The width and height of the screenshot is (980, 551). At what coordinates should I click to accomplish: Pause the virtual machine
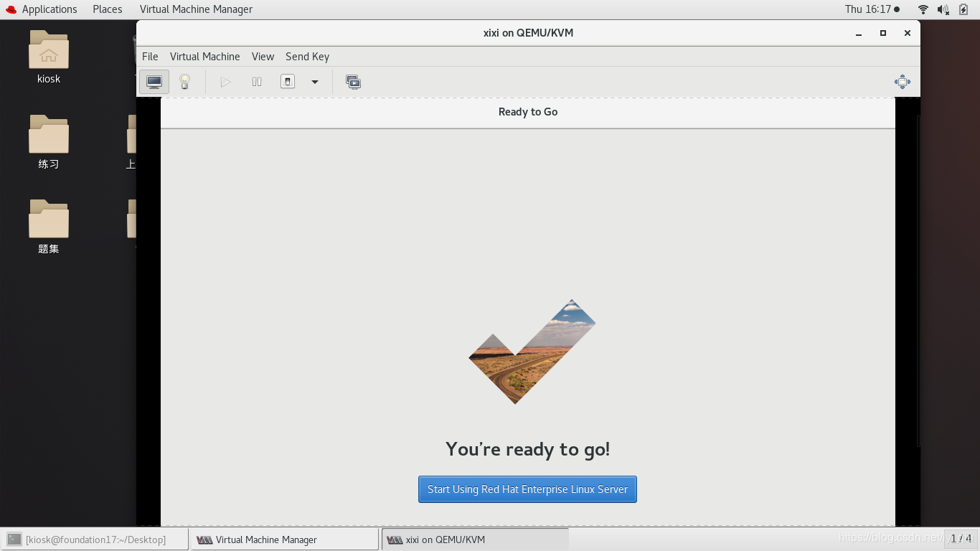click(257, 82)
